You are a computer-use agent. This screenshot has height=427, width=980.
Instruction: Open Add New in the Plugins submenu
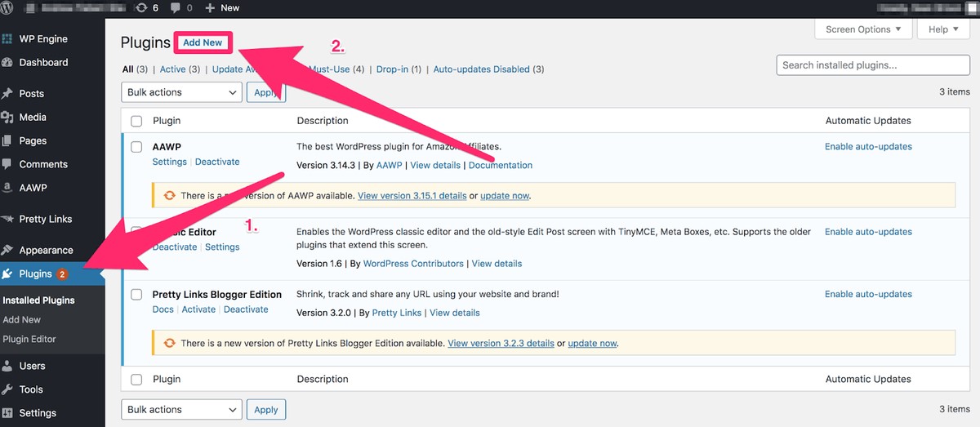tap(21, 320)
